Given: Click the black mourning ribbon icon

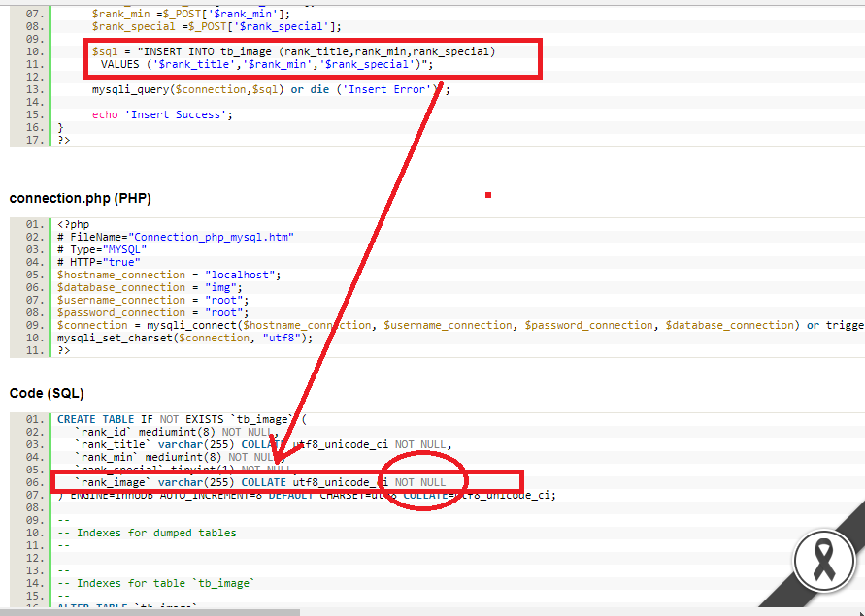Looking at the screenshot, I should click(824, 560).
